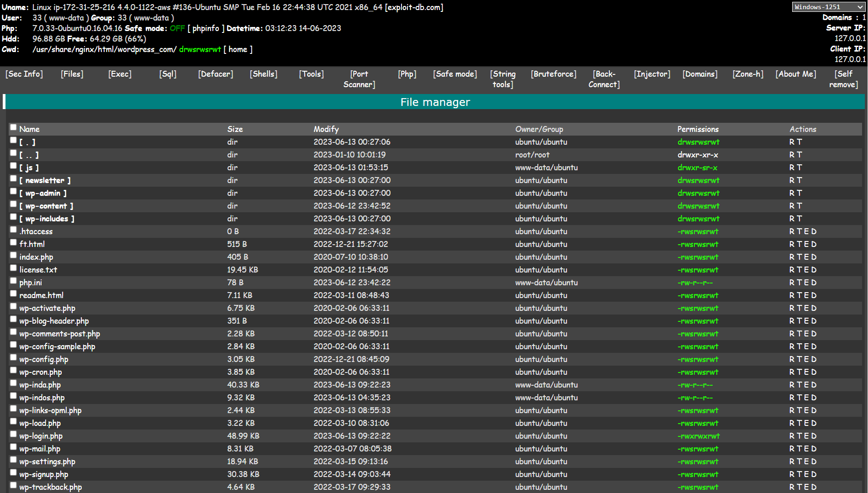This screenshot has height=493, width=868.
Task: Check the box beside php.ini
Action: [13, 281]
